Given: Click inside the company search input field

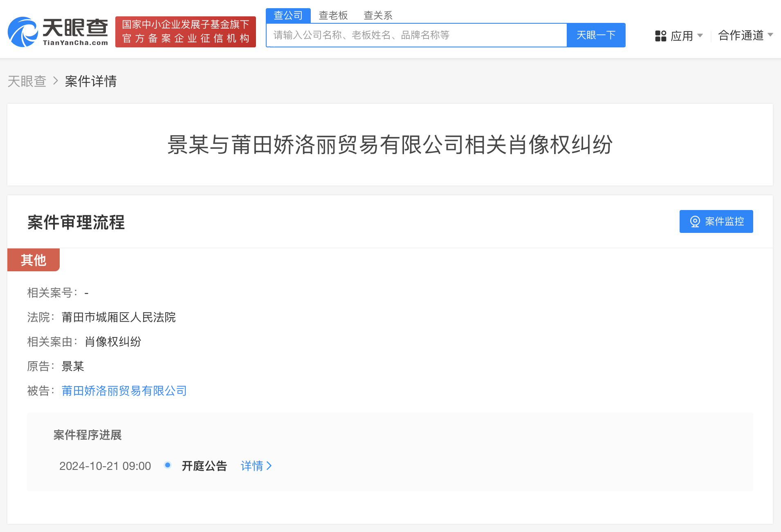Looking at the screenshot, I should [416, 35].
